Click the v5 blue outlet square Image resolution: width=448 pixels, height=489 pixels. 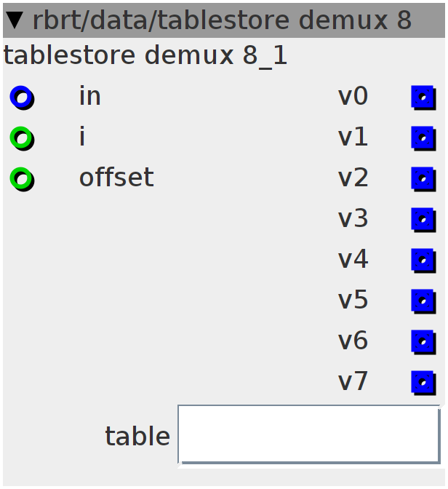click(423, 301)
